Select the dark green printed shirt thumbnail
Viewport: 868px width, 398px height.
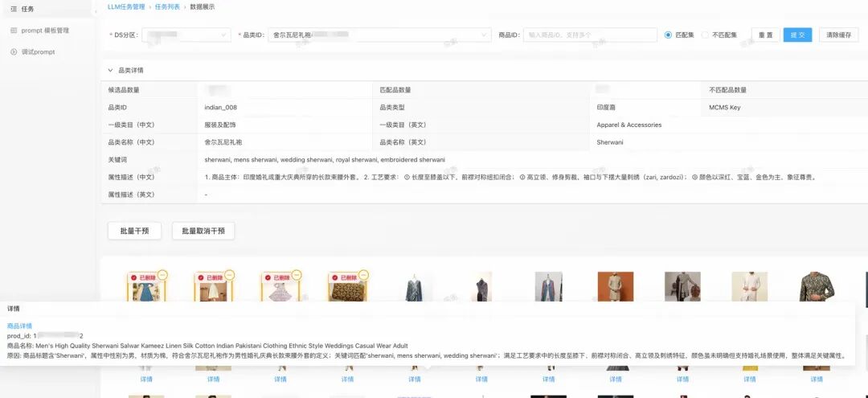(x=817, y=287)
